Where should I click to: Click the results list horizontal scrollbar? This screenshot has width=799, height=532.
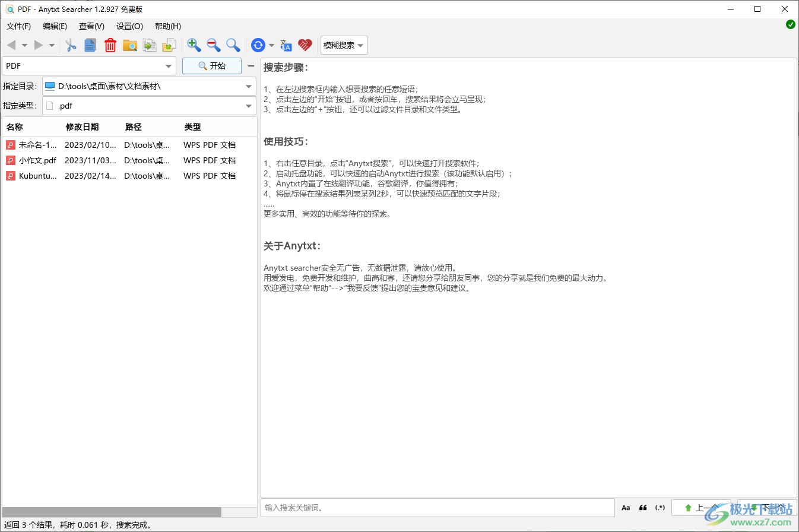click(x=112, y=512)
